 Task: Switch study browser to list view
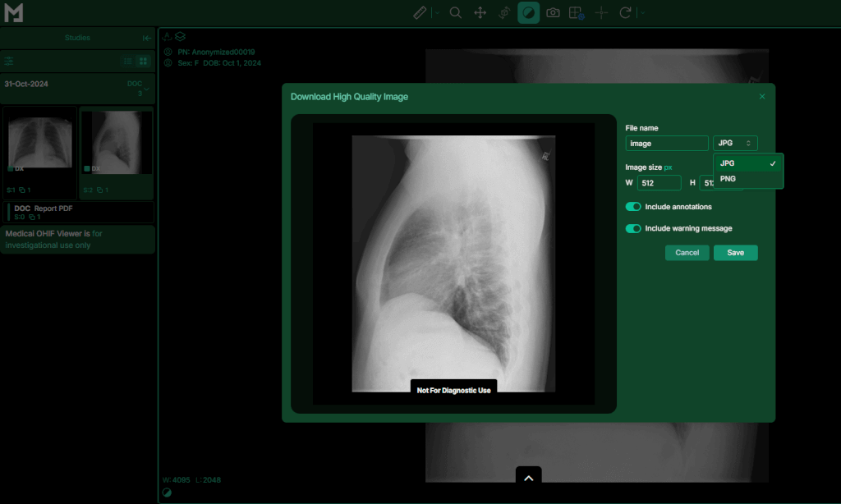click(128, 61)
